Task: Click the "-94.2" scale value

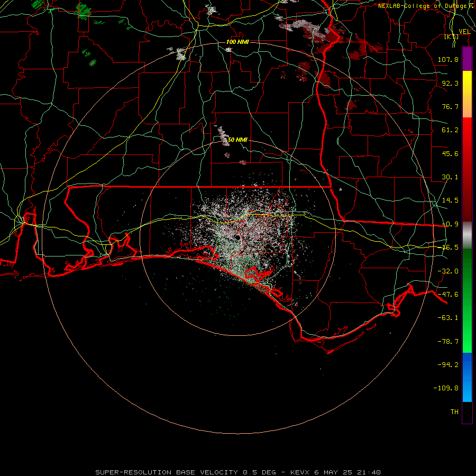Action: pyautogui.click(x=448, y=365)
